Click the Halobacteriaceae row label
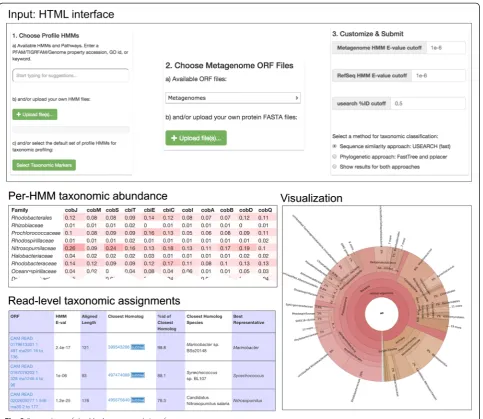The image size is (483, 419). 32,256
